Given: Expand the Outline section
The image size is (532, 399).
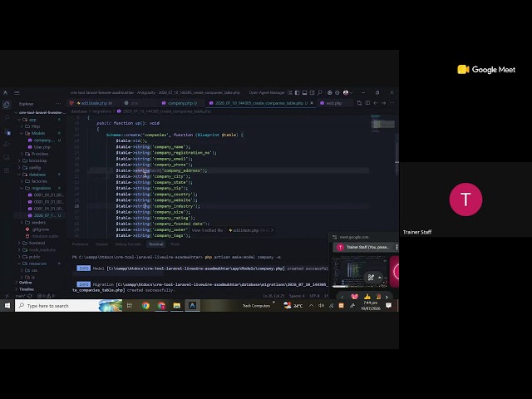Looking at the screenshot, I should (24, 283).
